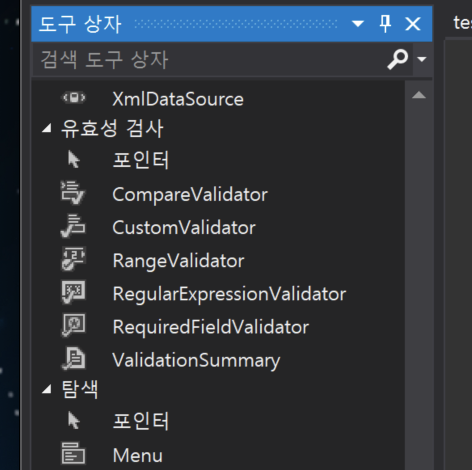472x470 pixels.
Task: Click the CustomValidator icon
Action: (x=73, y=226)
